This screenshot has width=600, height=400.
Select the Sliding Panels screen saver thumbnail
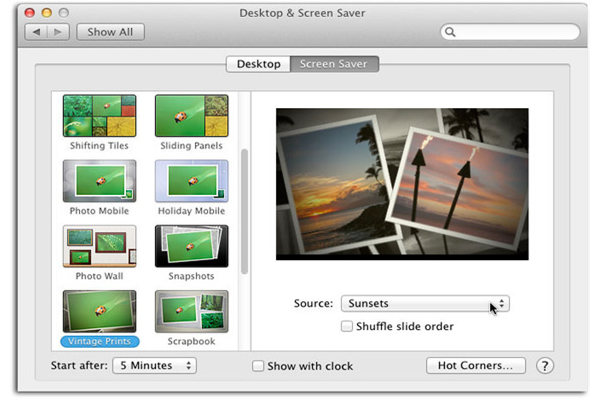click(x=191, y=116)
